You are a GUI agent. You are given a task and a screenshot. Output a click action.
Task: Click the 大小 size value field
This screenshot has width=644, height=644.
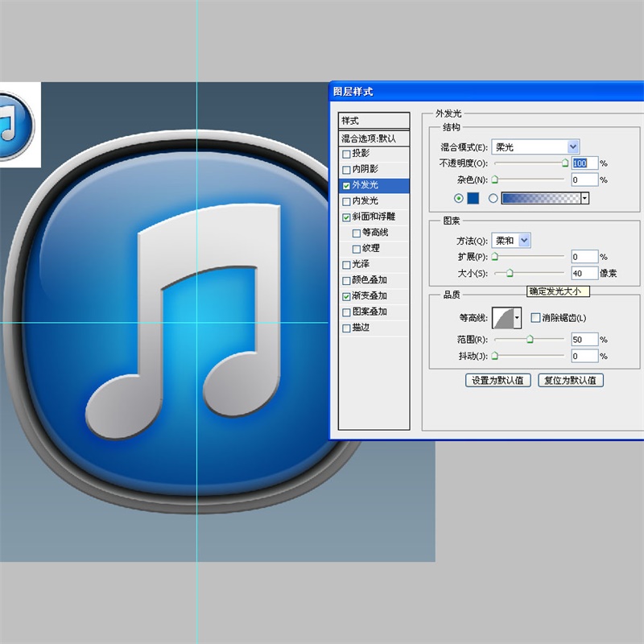pos(584,273)
